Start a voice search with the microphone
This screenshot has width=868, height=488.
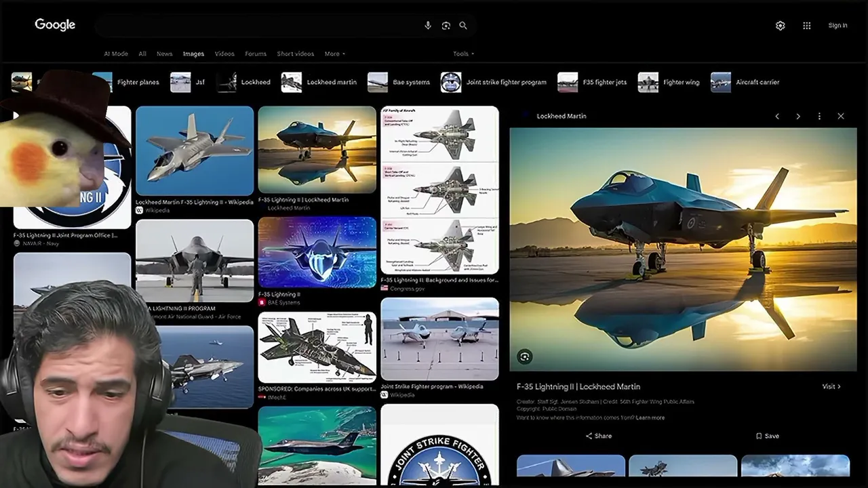click(x=428, y=26)
